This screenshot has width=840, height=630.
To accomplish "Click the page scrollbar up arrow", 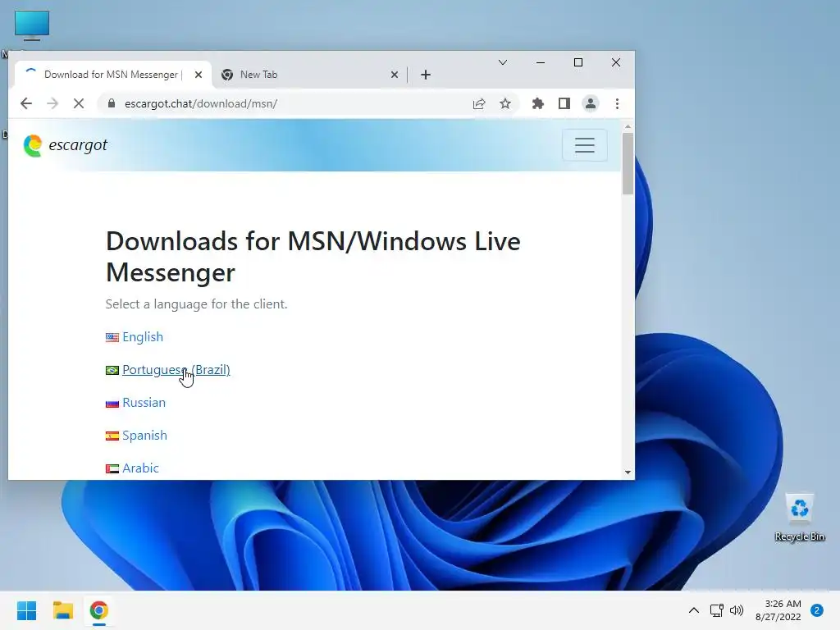I will pos(628,127).
